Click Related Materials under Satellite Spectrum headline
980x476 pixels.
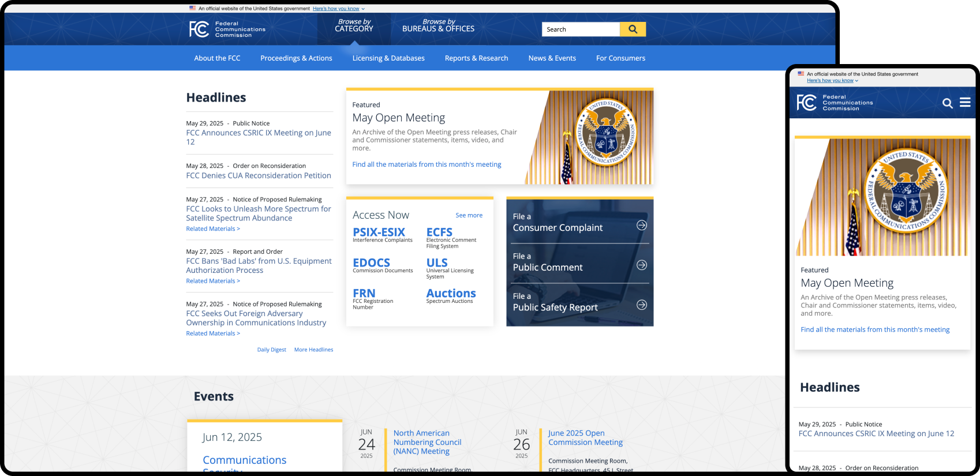pos(212,229)
